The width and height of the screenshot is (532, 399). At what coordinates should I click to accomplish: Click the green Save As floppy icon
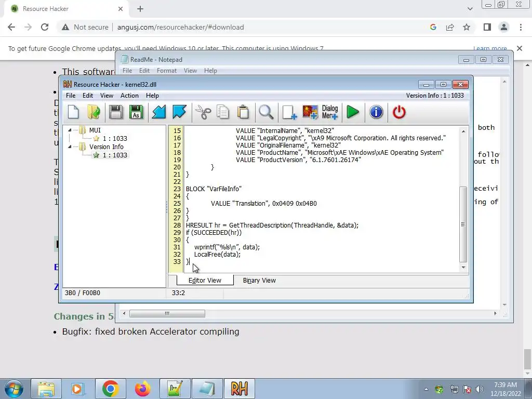[x=137, y=112]
